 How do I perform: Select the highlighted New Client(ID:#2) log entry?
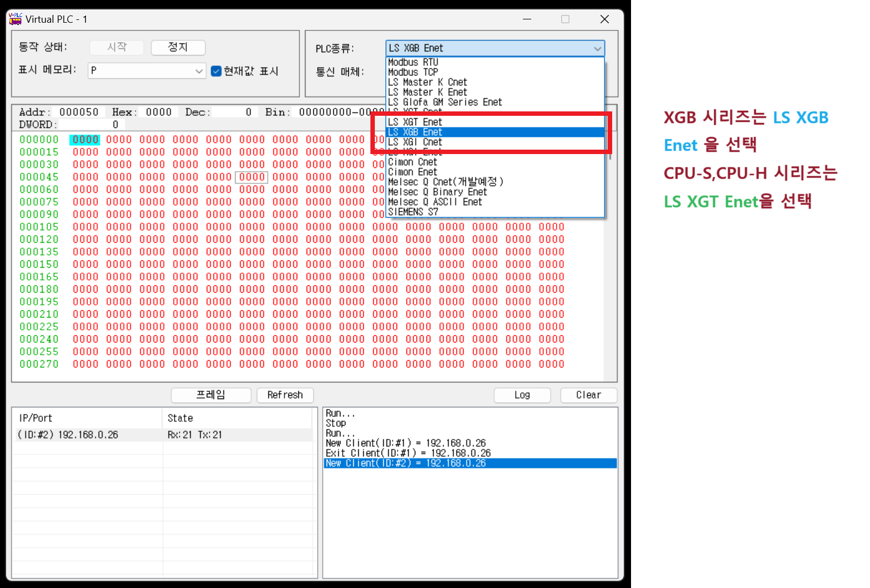pos(470,463)
